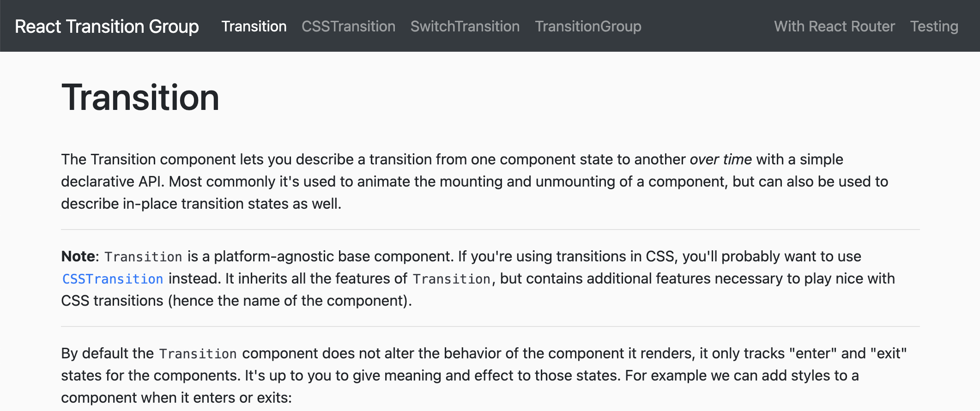980x411 pixels.
Task: Click the horizontal divider below the Note paragraph
Action: click(490, 326)
